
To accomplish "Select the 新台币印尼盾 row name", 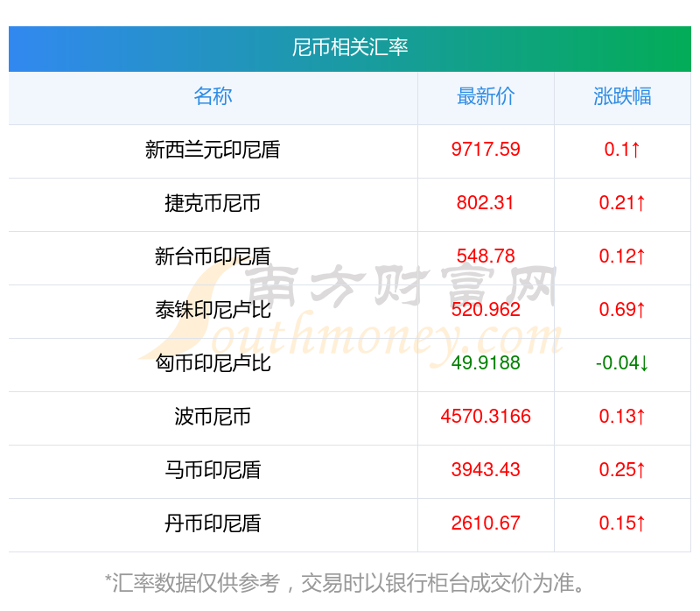I will [213, 256].
